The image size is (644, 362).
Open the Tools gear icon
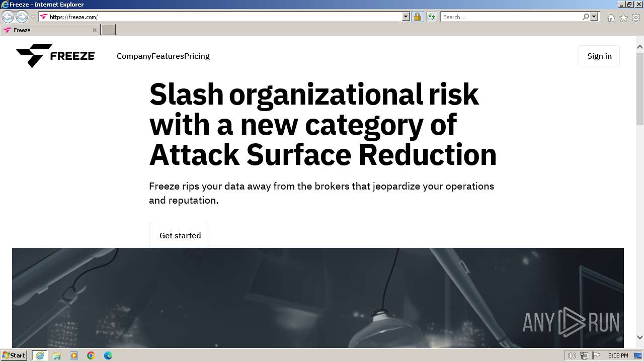pyautogui.click(x=636, y=18)
